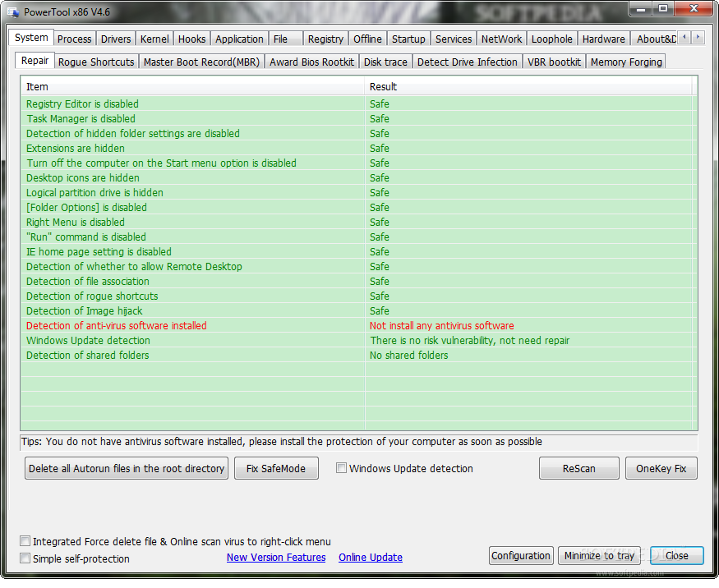Click 'There is no risk vulnerability' result

pos(469,341)
